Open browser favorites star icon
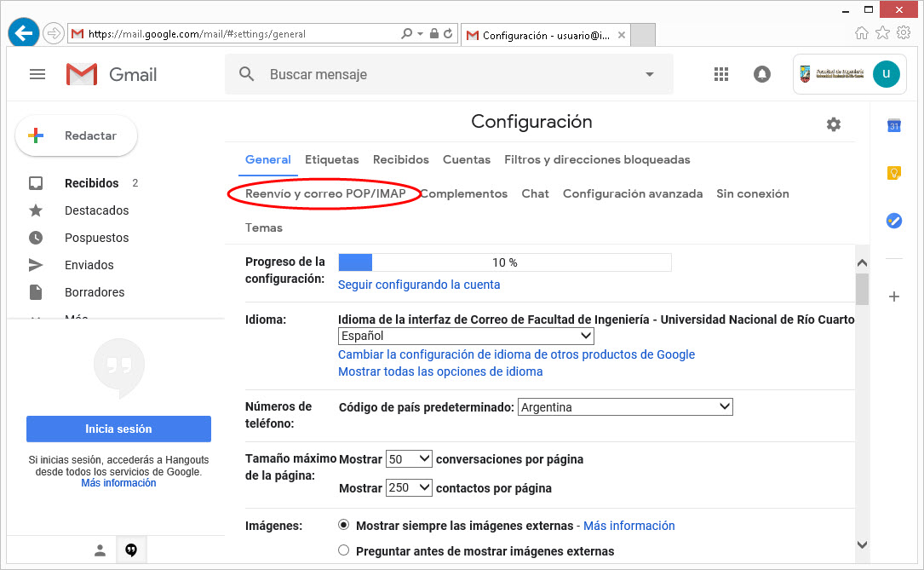 click(882, 33)
